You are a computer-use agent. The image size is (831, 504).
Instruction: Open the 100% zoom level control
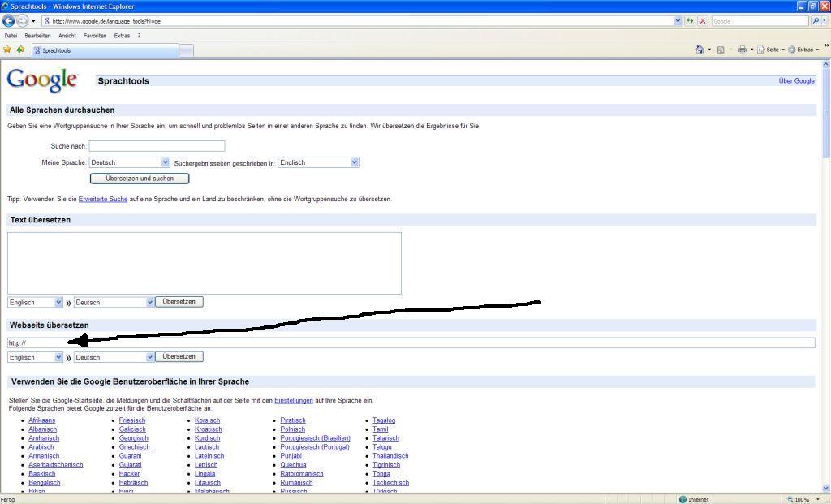point(803,499)
